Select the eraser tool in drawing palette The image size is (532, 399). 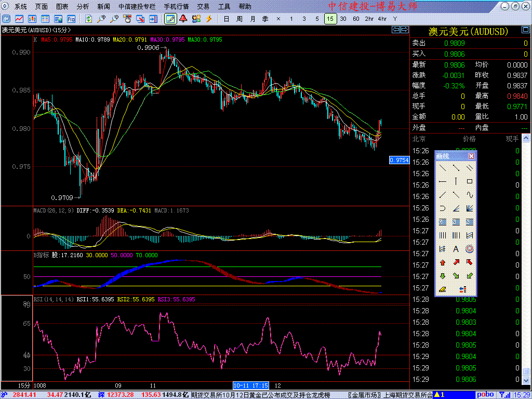coord(443,289)
